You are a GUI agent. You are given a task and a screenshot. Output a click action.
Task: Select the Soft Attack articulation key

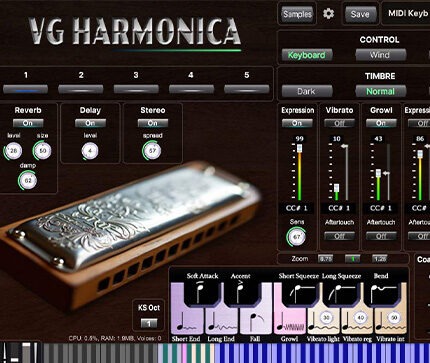coord(202,294)
